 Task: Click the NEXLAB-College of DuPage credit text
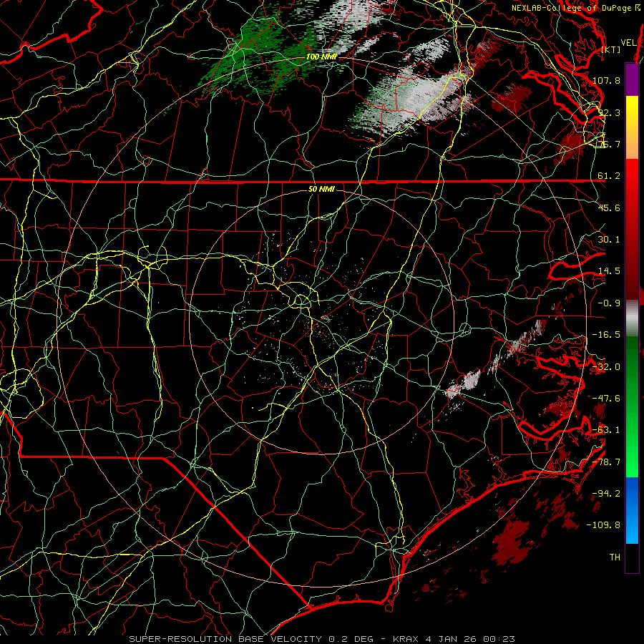coord(572,8)
